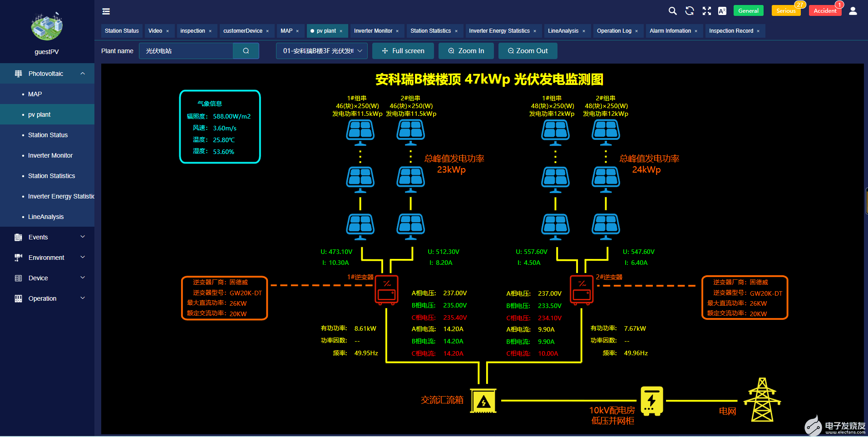Click the 588.00W/m2 irradiance value

click(x=232, y=116)
